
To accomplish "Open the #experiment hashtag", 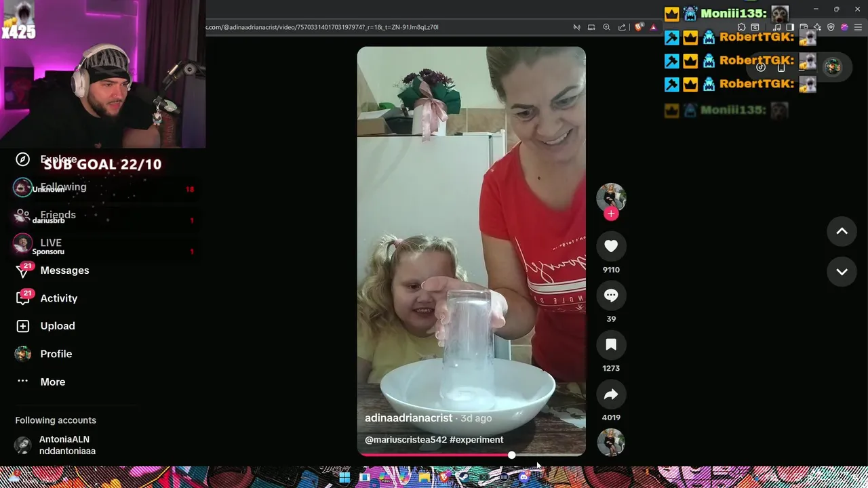I will pos(476,440).
